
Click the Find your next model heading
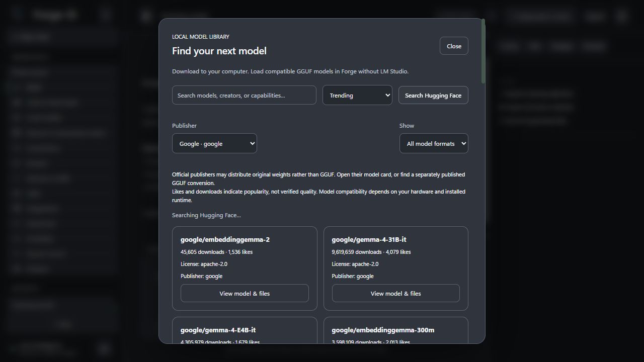coord(219,51)
